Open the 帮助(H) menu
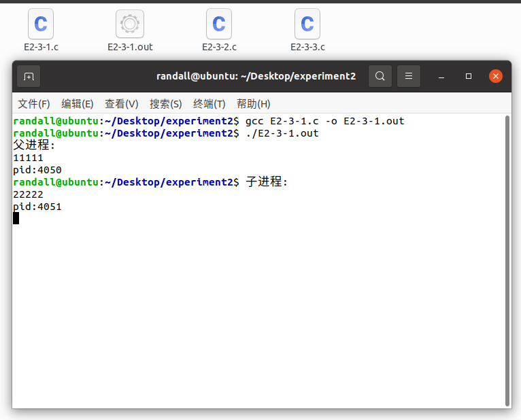Screen dimensions: 521x420 (253, 104)
